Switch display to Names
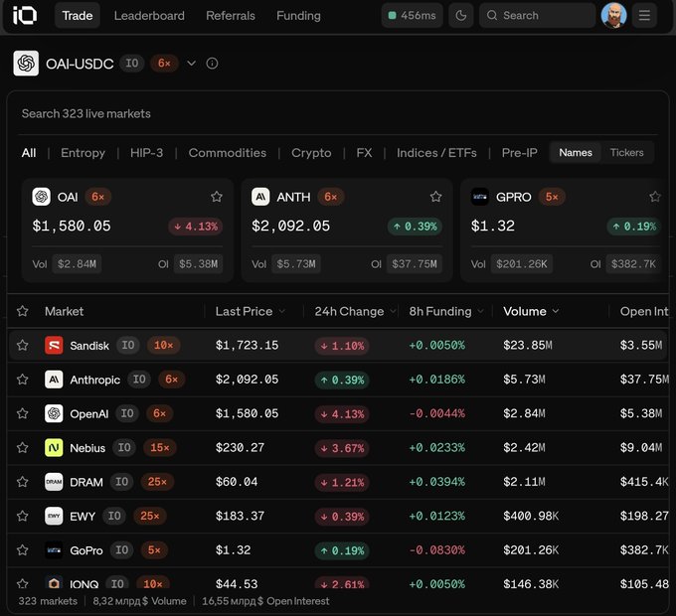Image resolution: width=676 pixels, height=616 pixels. [576, 152]
